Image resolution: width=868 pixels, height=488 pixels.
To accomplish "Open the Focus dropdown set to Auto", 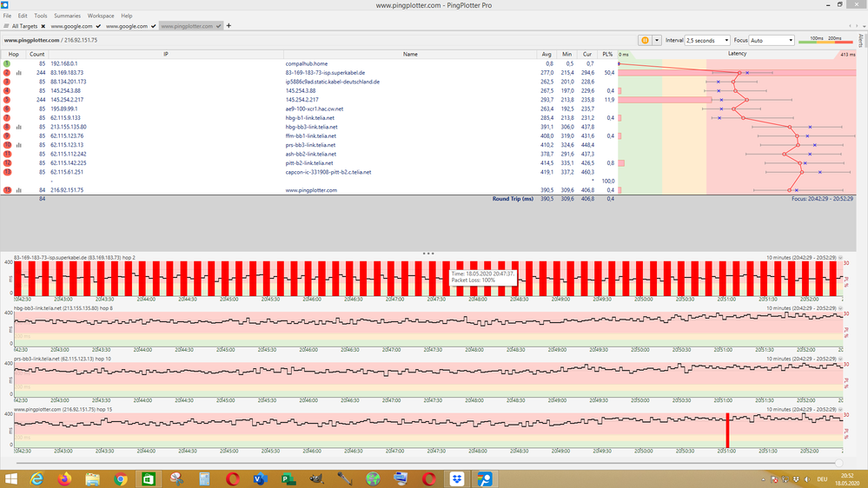I will click(772, 41).
